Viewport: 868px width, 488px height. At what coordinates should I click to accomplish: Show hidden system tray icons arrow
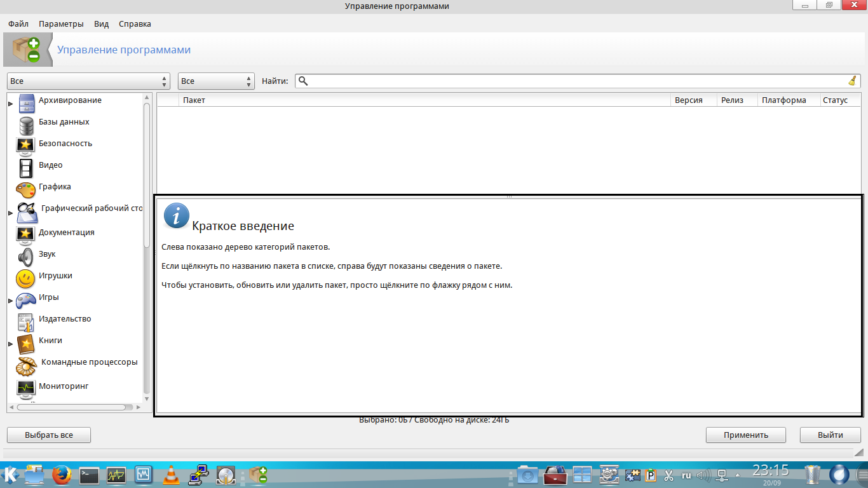(738, 475)
